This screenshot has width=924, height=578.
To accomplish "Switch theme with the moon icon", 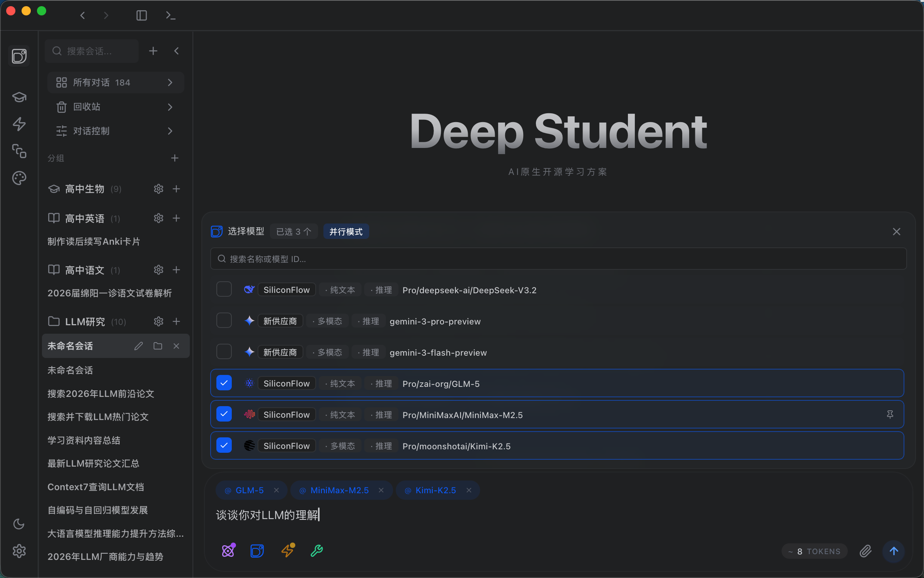I will (19, 524).
